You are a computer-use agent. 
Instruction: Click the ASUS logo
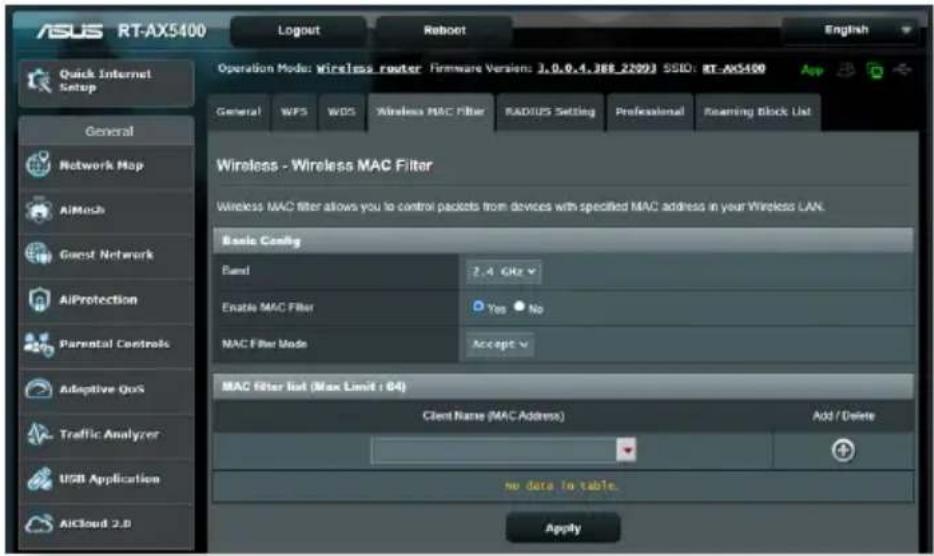(x=69, y=31)
